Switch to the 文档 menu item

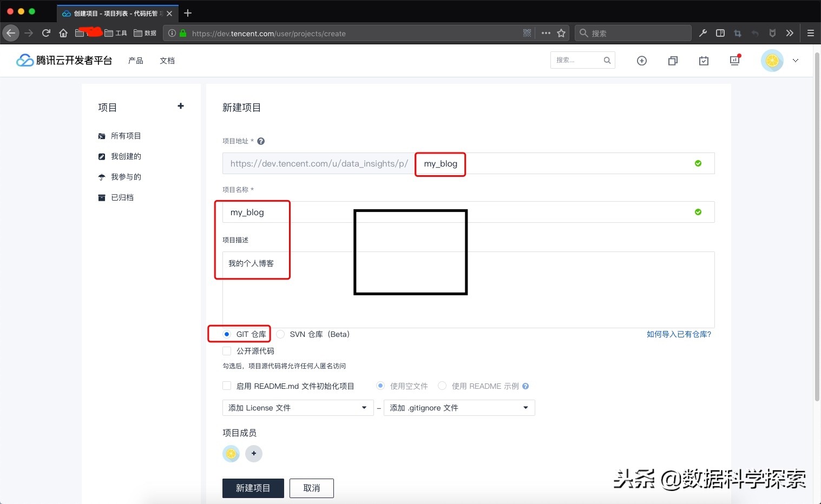[x=167, y=61]
